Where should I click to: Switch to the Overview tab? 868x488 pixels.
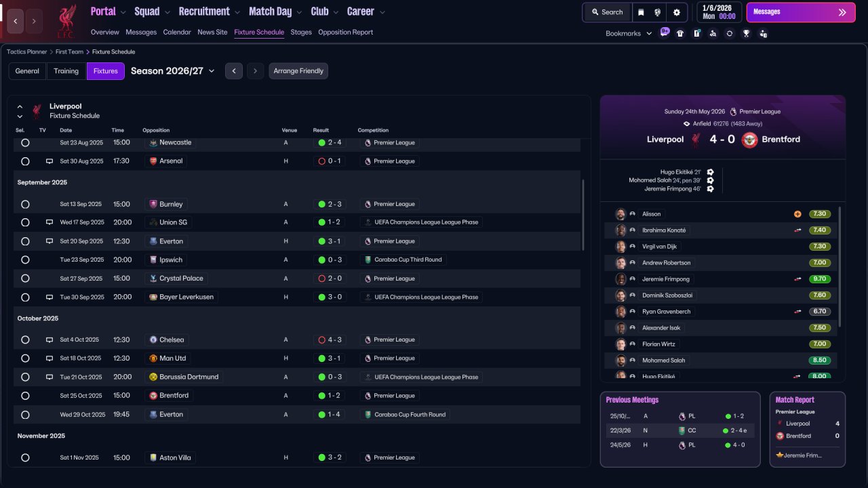tap(104, 32)
